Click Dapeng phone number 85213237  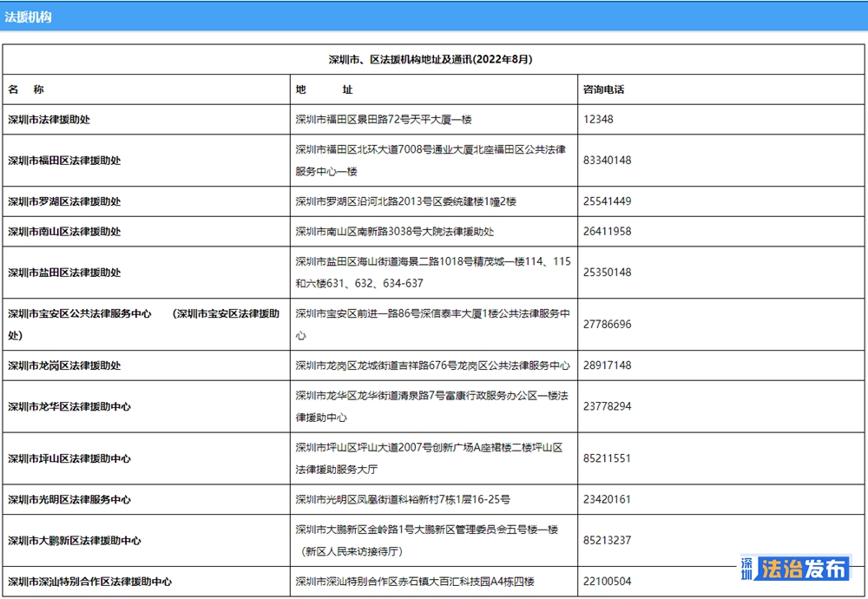click(x=608, y=541)
